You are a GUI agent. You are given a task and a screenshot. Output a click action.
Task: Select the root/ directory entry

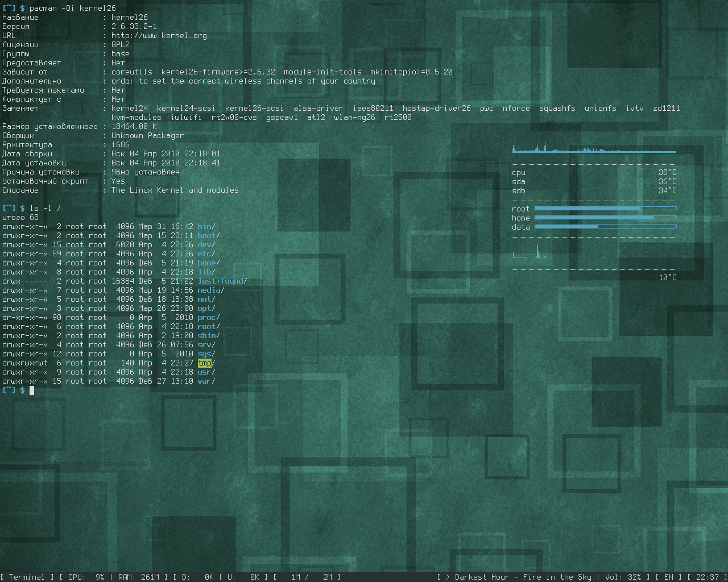click(x=209, y=326)
